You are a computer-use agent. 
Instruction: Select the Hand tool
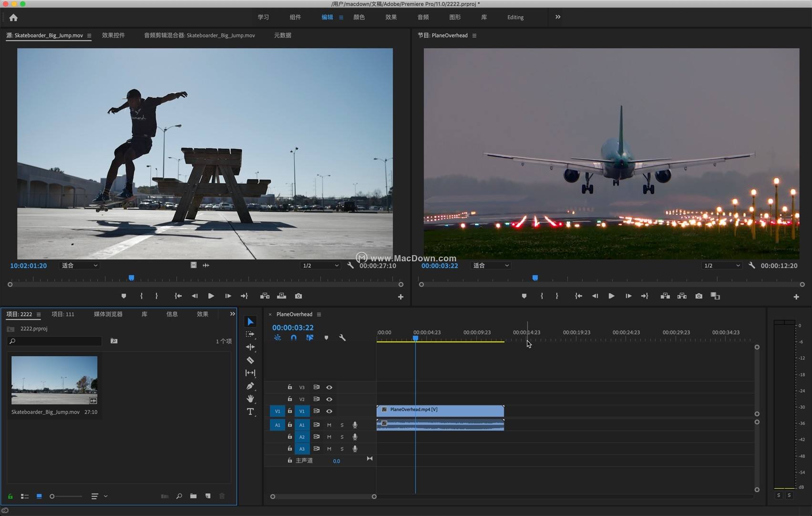[x=250, y=399]
